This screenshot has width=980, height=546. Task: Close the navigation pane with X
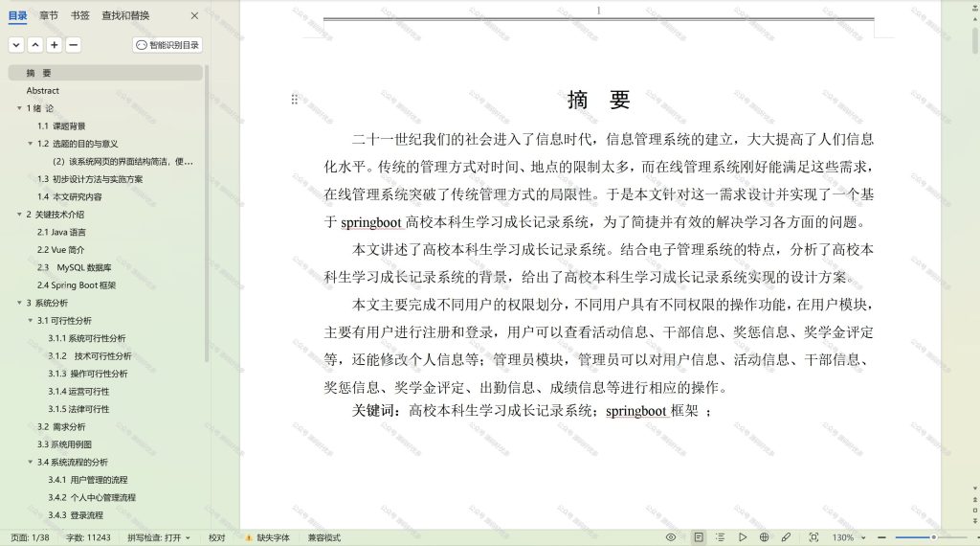pos(194,15)
